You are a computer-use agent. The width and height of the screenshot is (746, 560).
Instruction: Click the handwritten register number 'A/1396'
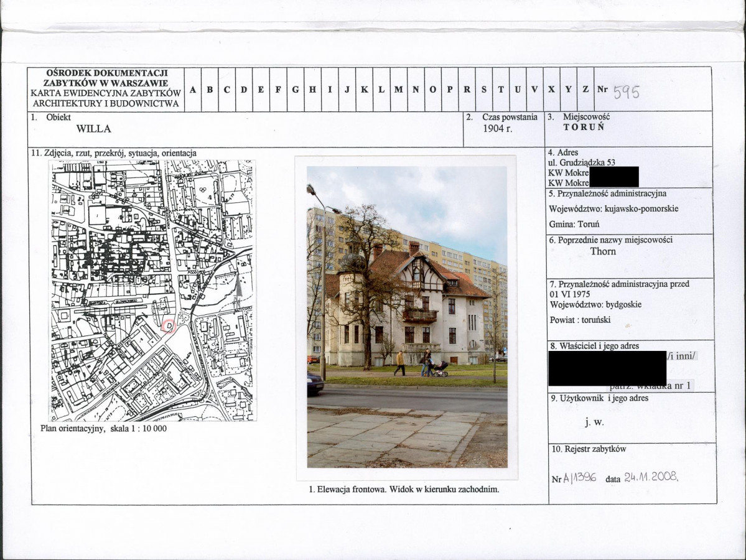579,478
